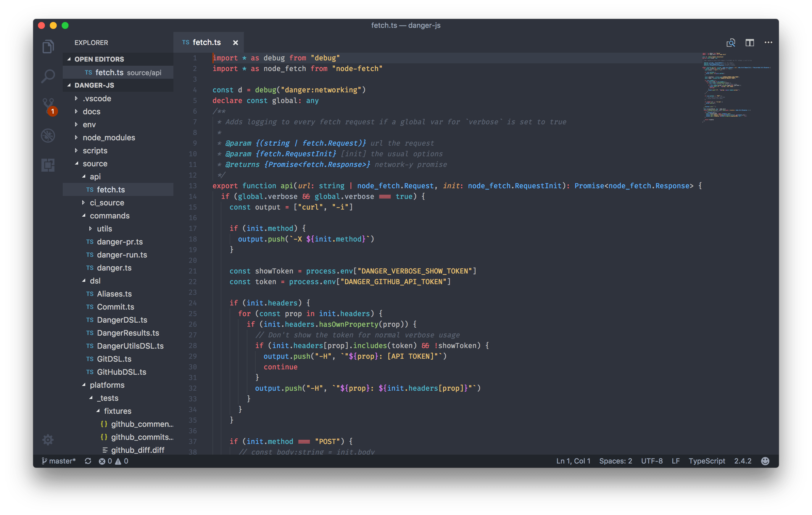This screenshot has width=812, height=515.
Task: Open the Search view in the activity bar
Action: pyautogui.click(x=48, y=76)
